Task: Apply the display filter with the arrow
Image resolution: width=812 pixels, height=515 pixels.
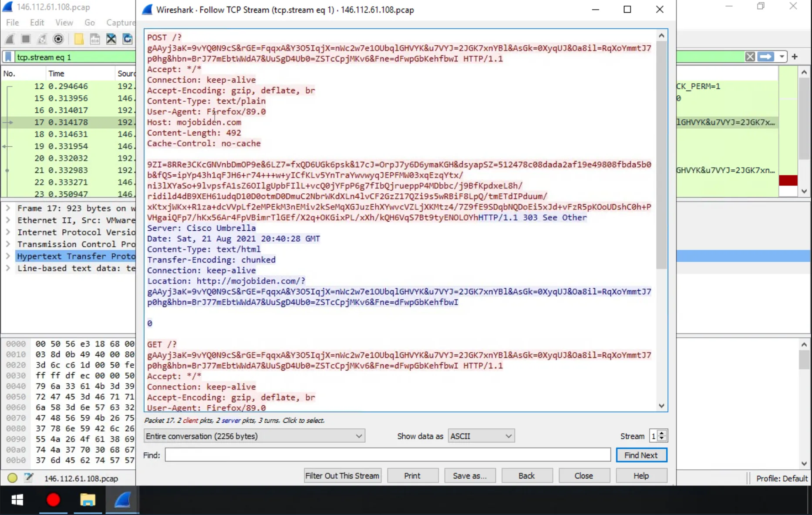Action: 766,57
